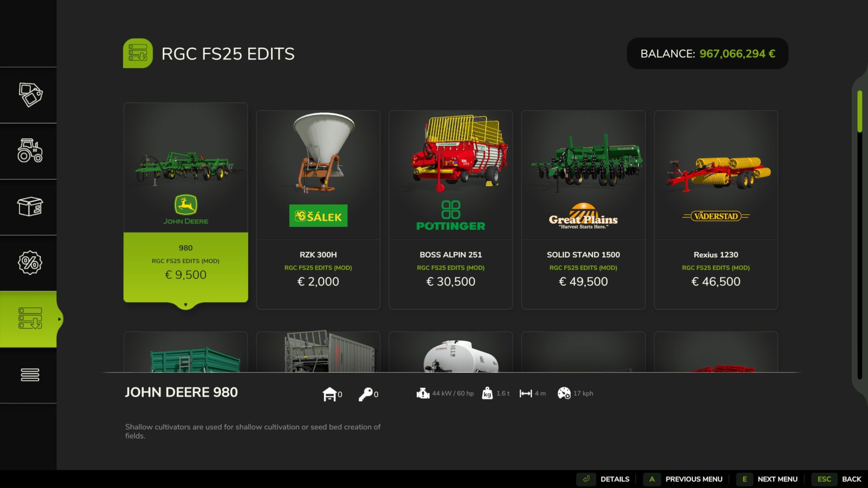Viewport: 868px width, 488px height.
Task: Open the hamburger list sidebar icon
Action: tap(30, 375)
